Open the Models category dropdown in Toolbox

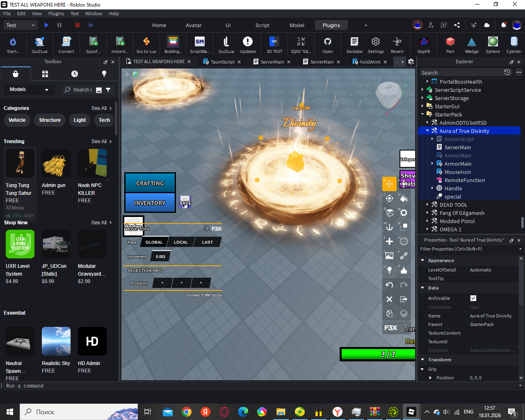(29, 89)
